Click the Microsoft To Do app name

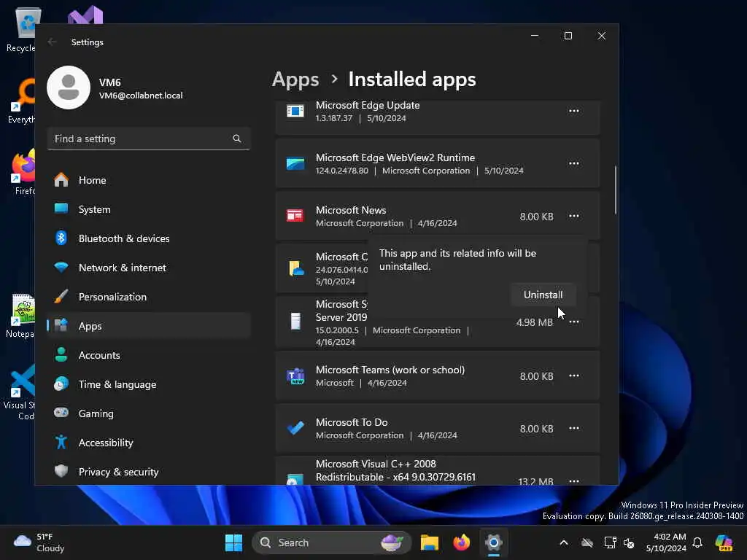[x=352, y=422]
